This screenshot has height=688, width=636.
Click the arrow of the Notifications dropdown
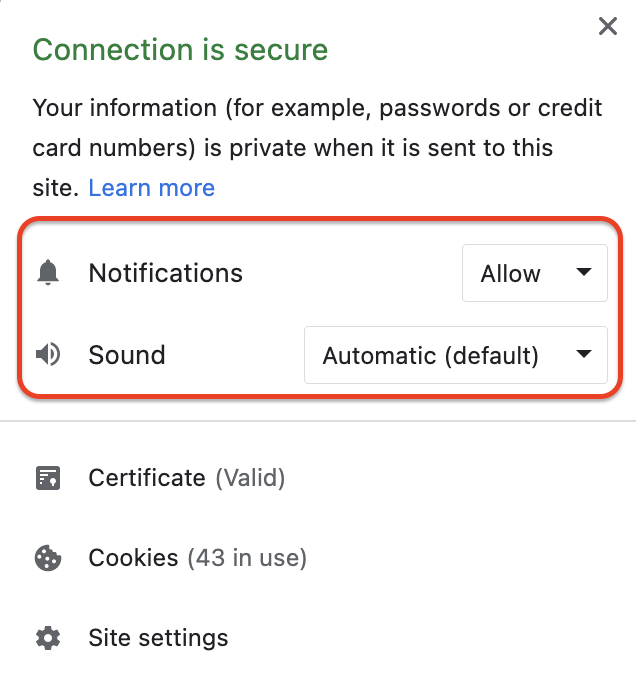click(583, 272)
